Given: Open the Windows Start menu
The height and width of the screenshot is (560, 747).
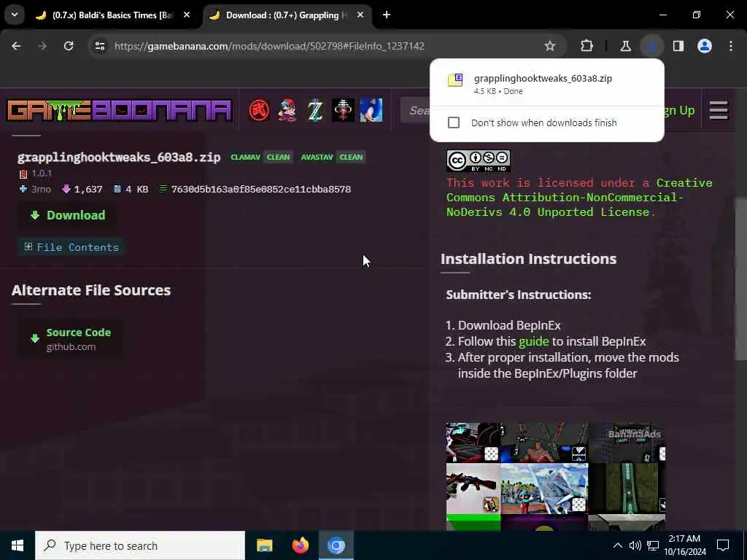Looking at the screenshot, I should 18,545.
